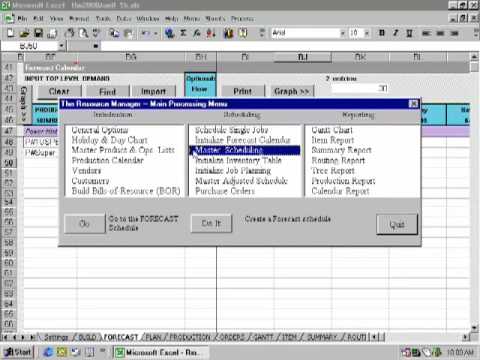
Task: Click the Clear button on worksheet
Action: pos(59,91)
